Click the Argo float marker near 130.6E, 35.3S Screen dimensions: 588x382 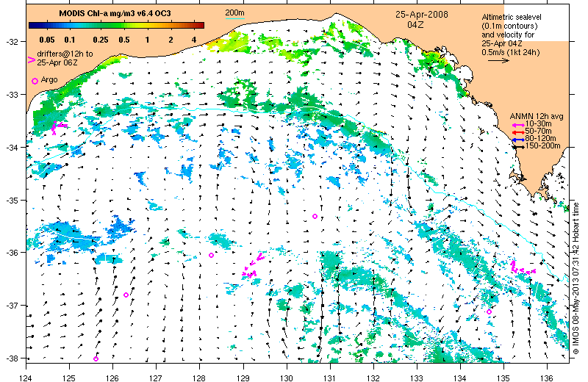[315, 216]
